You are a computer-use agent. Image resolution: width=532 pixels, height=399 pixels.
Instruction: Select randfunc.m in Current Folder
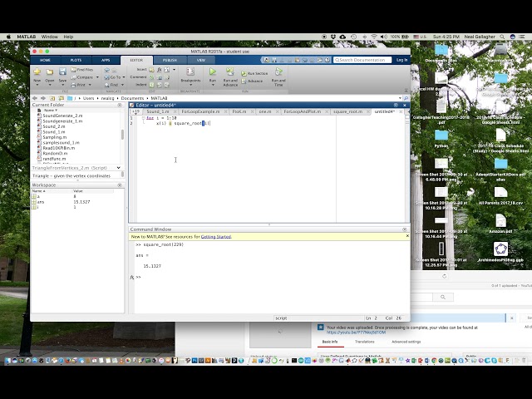point(54,159)
